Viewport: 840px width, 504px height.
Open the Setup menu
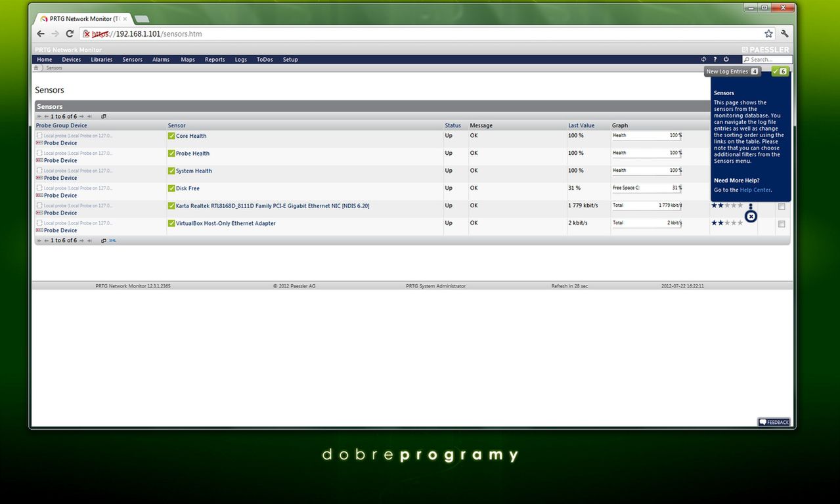point(290,59)
